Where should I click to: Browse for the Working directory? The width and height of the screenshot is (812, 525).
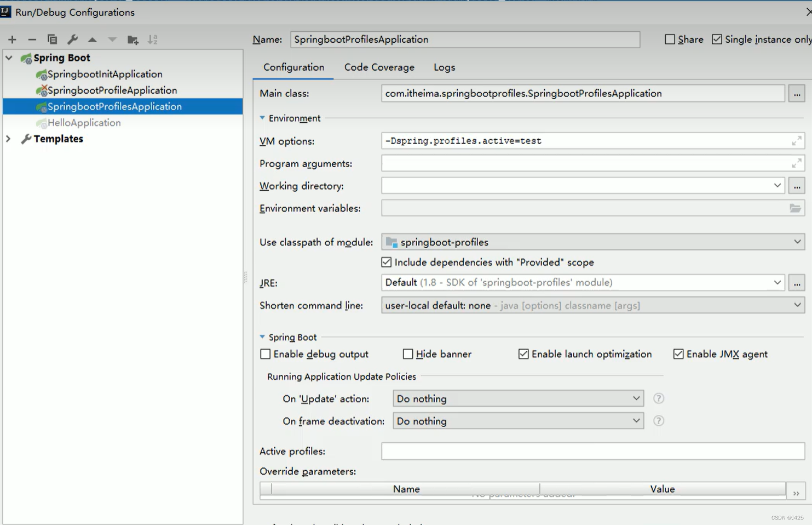[797, 186]
